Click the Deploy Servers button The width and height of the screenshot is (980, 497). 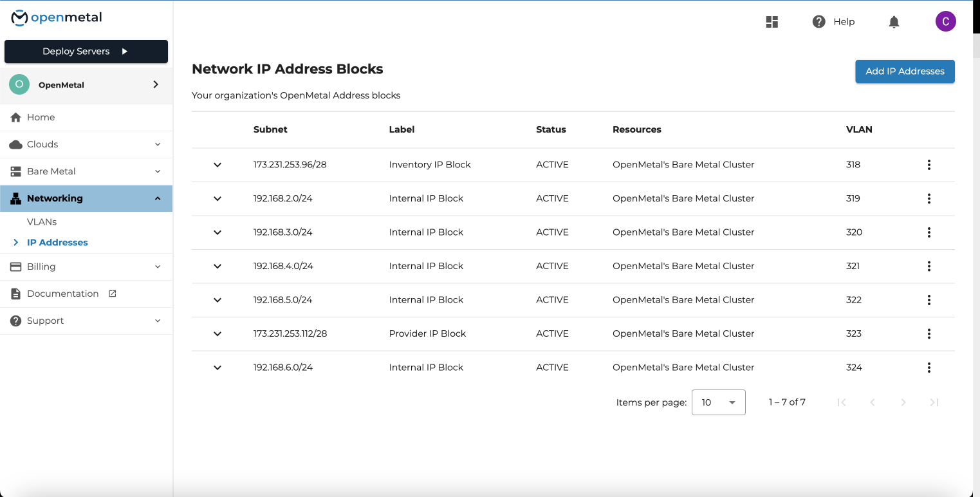click(x=86, y=52)
